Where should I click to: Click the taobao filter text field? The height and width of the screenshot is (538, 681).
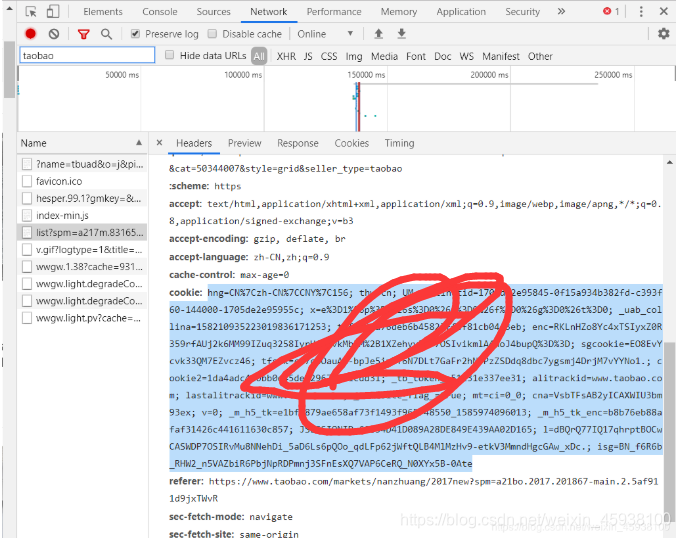(87, 56)
